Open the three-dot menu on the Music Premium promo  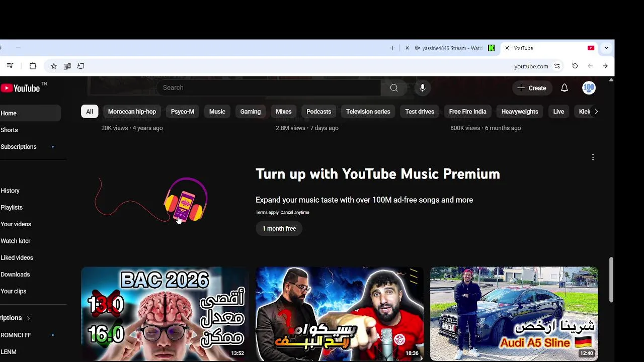[593, 157]
